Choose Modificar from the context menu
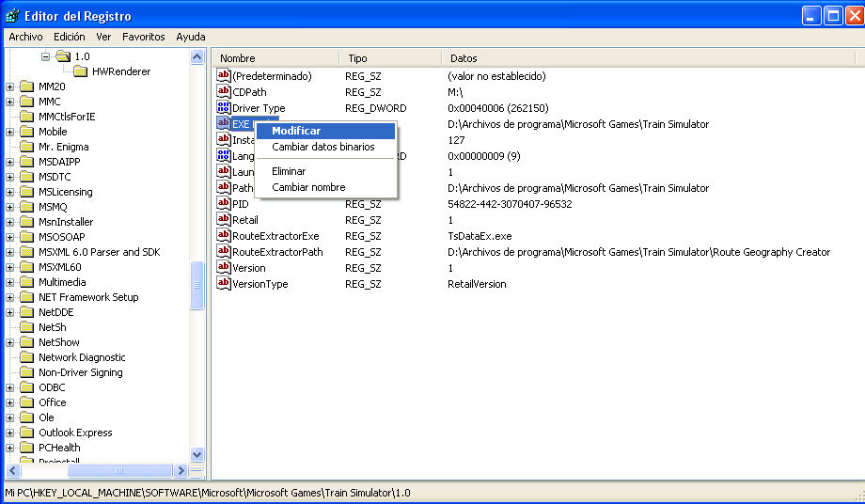Screen dimensions: 865x504 [x=296, y=131]
